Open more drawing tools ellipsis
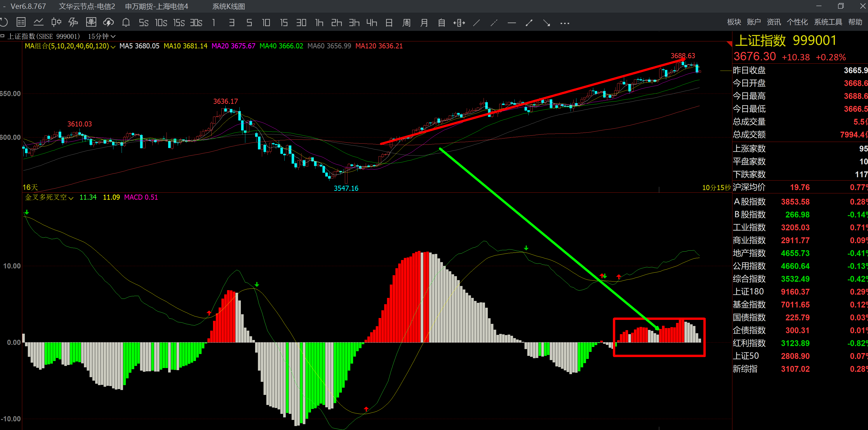 click(565, 23)
